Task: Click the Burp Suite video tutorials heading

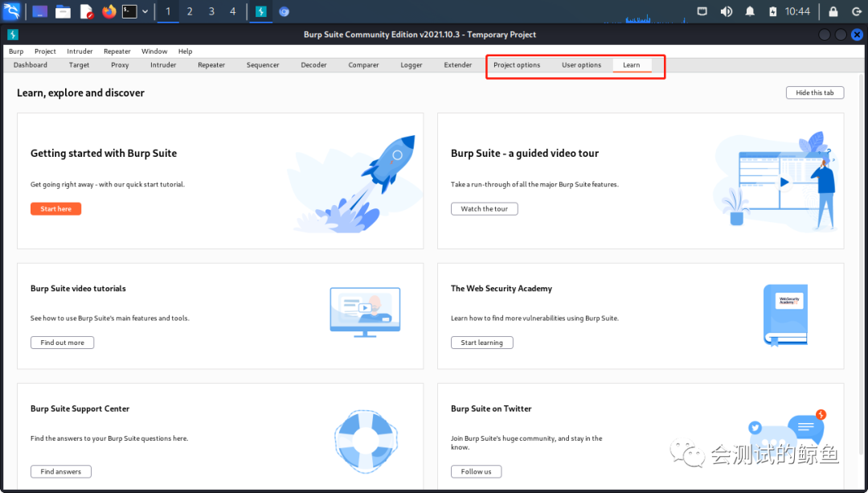Action: 78,289
